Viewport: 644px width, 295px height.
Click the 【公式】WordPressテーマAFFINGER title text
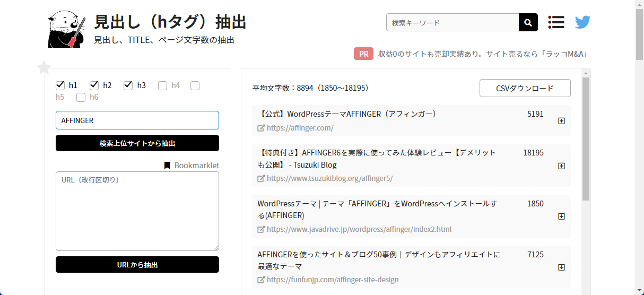pos(349,114)
